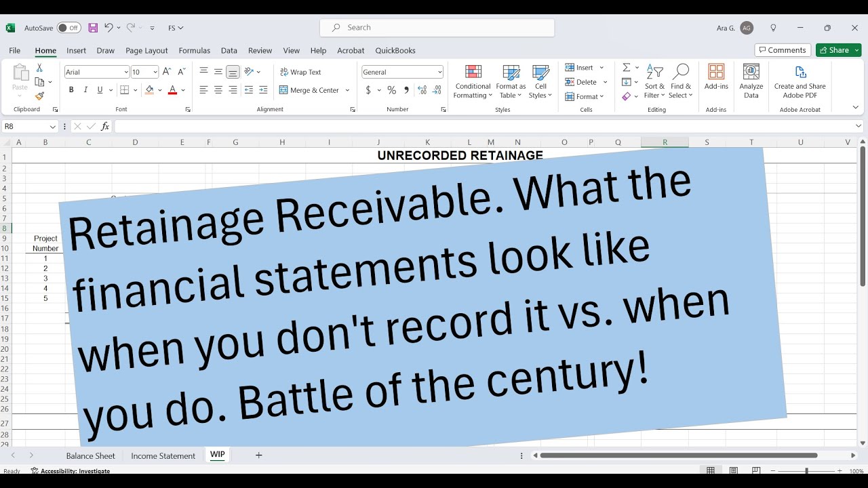Collapse the ribbon with the chevron
Image resolution: width=868 pixels, height=488 pixels.
coord(855,107)
